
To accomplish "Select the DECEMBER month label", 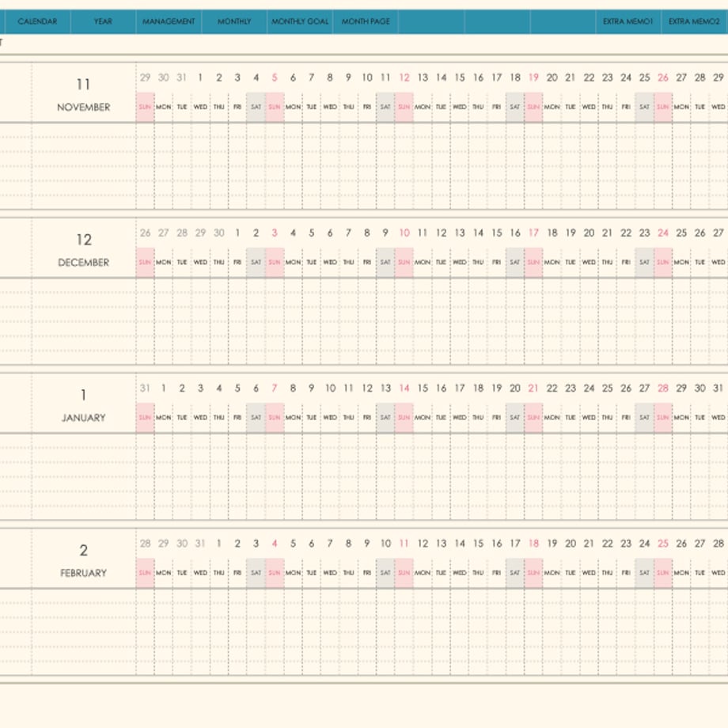I will (84, 263).
